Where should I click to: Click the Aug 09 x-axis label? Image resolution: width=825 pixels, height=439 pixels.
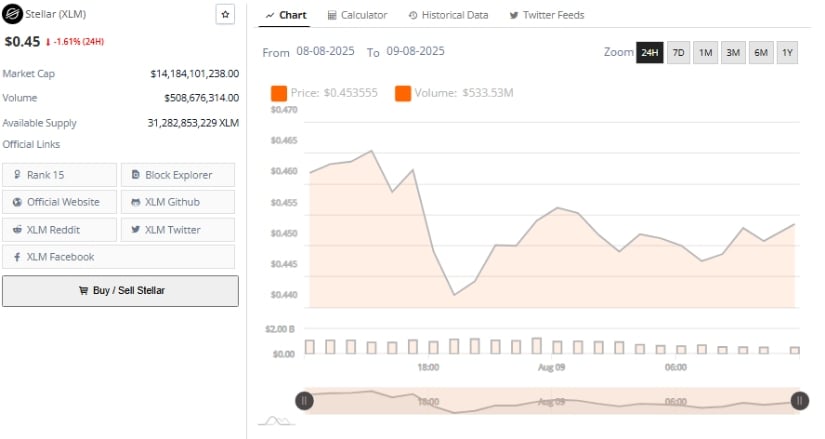pyautogui.click(x=551, y=367)
